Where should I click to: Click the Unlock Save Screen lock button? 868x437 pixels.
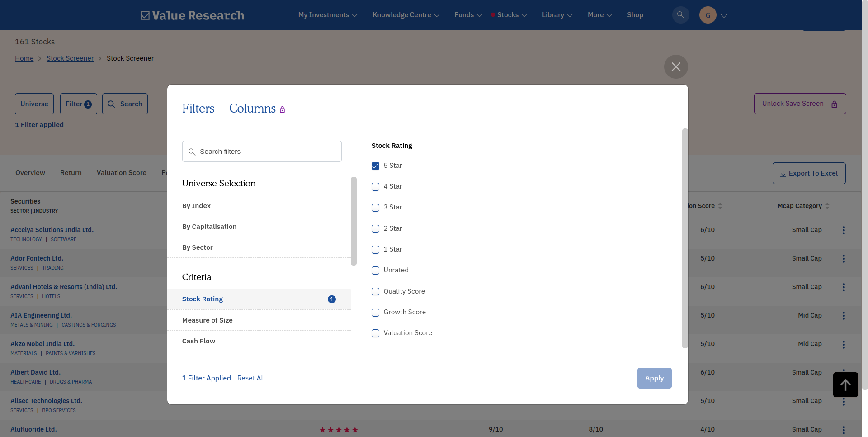tap(800, 104)
